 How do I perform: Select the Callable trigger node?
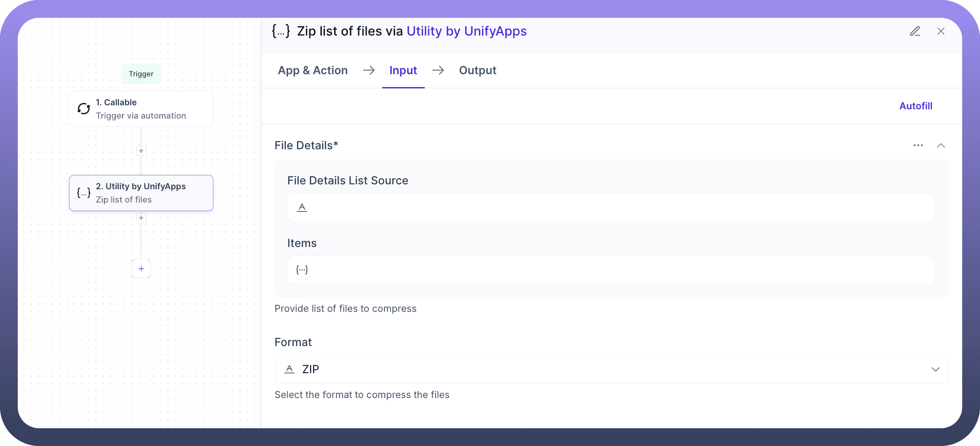[x=141, y=109]
